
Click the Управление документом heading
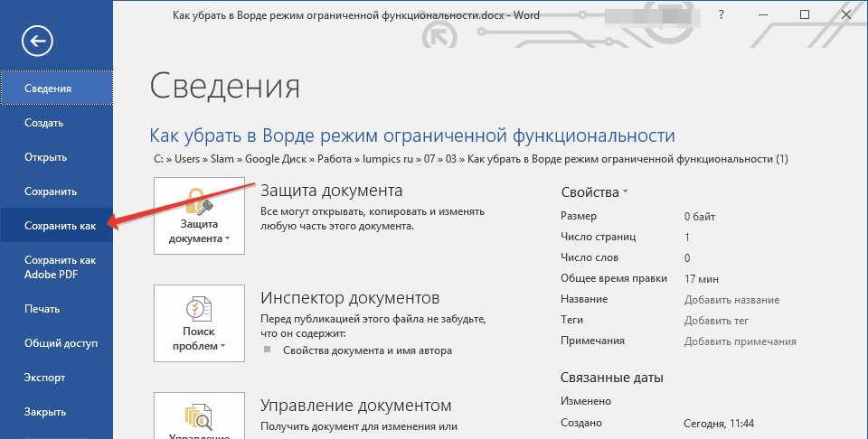pos(356,406)
